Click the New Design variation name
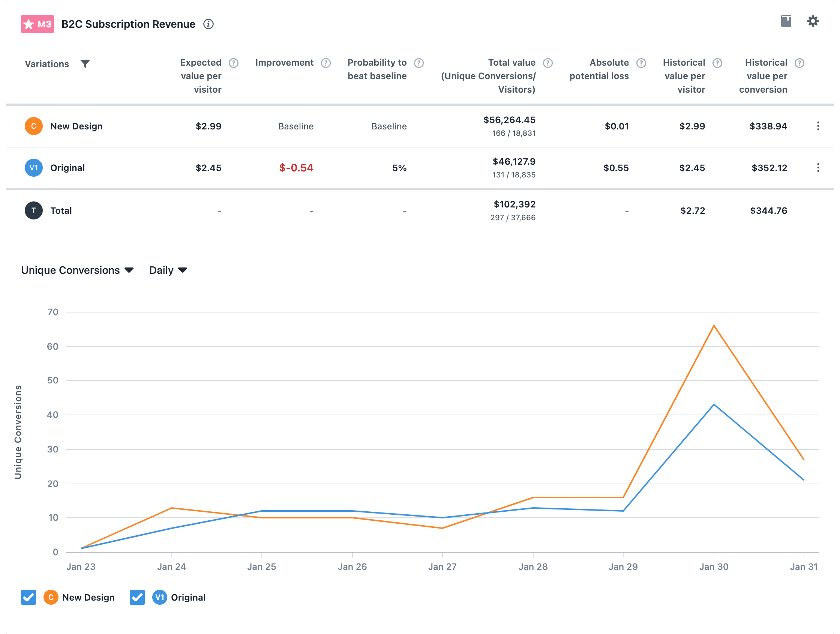This screenshot has height=634, width=840. (x=76, y=126)
